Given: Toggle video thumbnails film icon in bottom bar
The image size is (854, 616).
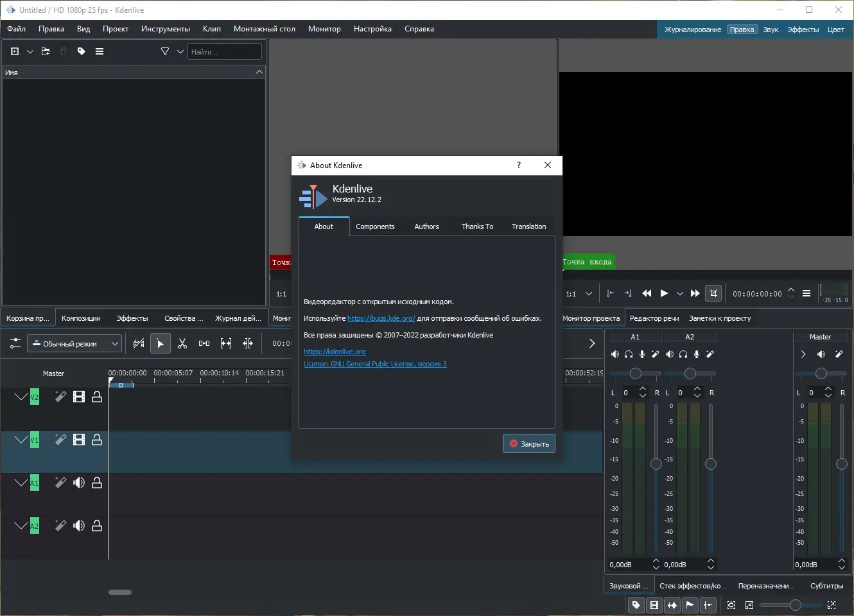Looking at the screenshot, I should pyautogui.click(x=654, y=604).
